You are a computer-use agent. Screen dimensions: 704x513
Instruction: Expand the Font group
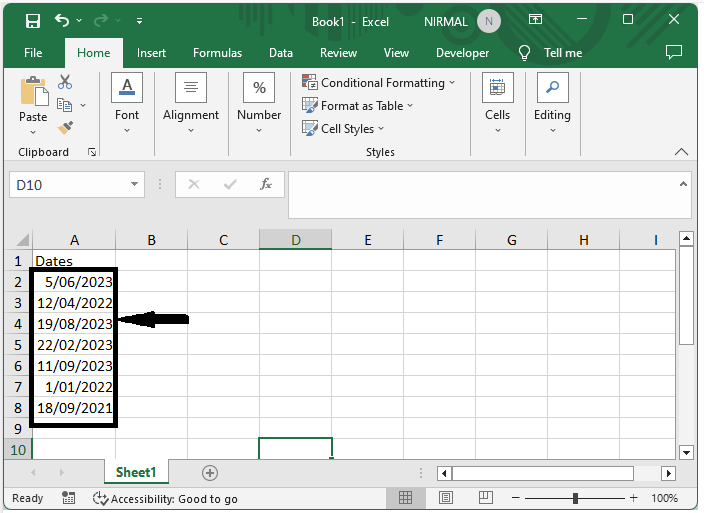coord(127,103)
